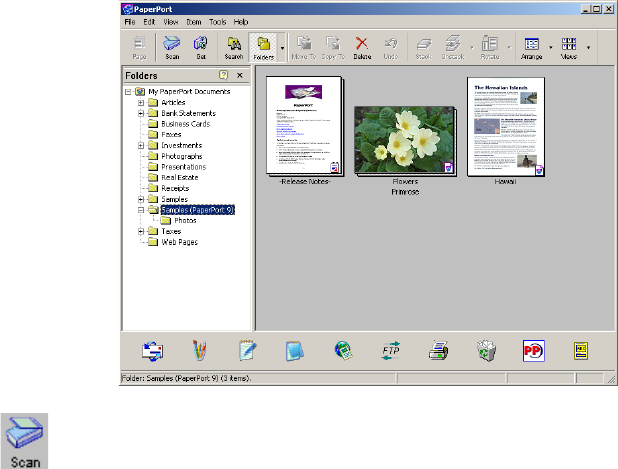Screen dimensions: 618x469
Task: Click the paintbrushes icon in Send To bar
Action: (200, 350)
